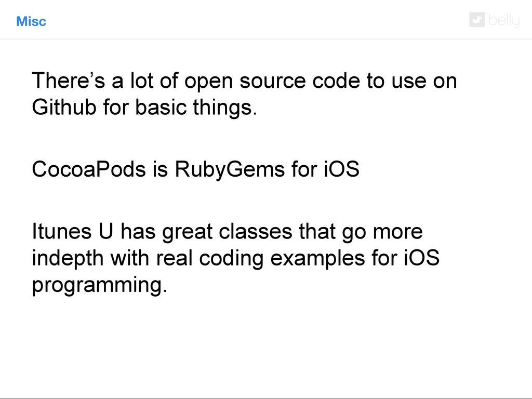Click the word "great" in last paragraph
The height and width of the screenshot is (399, 532).
tap(187, 232)
